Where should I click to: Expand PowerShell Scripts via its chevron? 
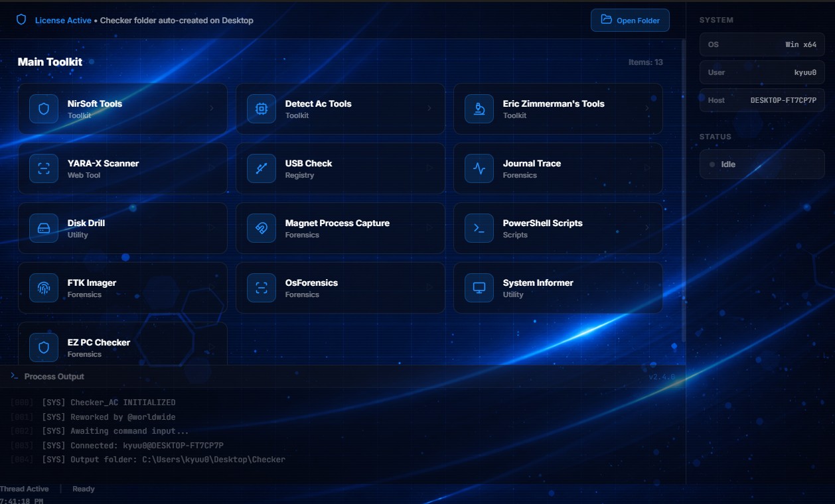647,228
